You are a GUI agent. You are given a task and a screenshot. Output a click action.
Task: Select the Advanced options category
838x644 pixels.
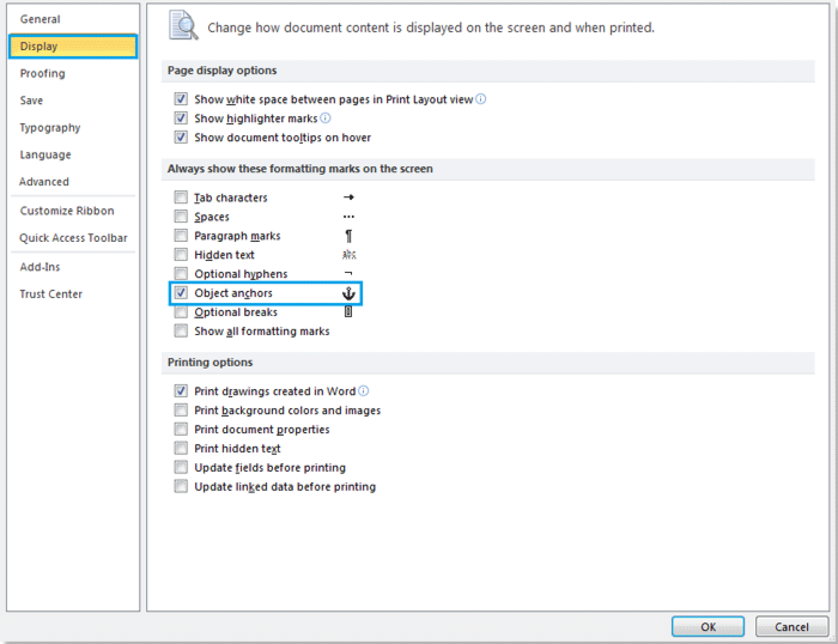pyautogui.click(x=45, y=182)
